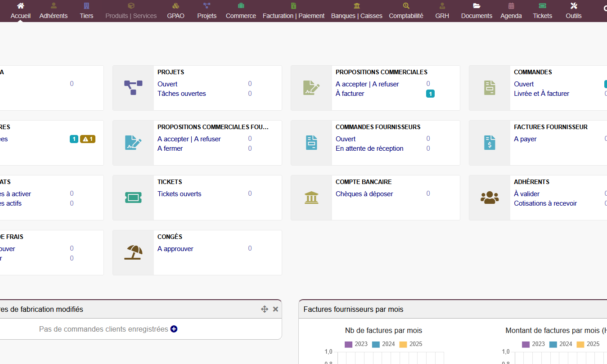Viewport: 607px width, 364px height.
Task: Open Chèques à déposer link
Action: coord(364,194)
